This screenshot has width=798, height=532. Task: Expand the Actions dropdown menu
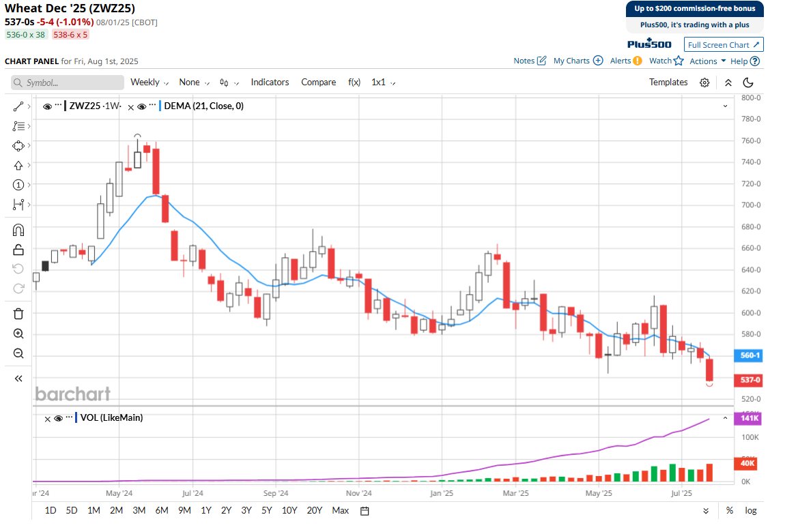click(707, 61)
